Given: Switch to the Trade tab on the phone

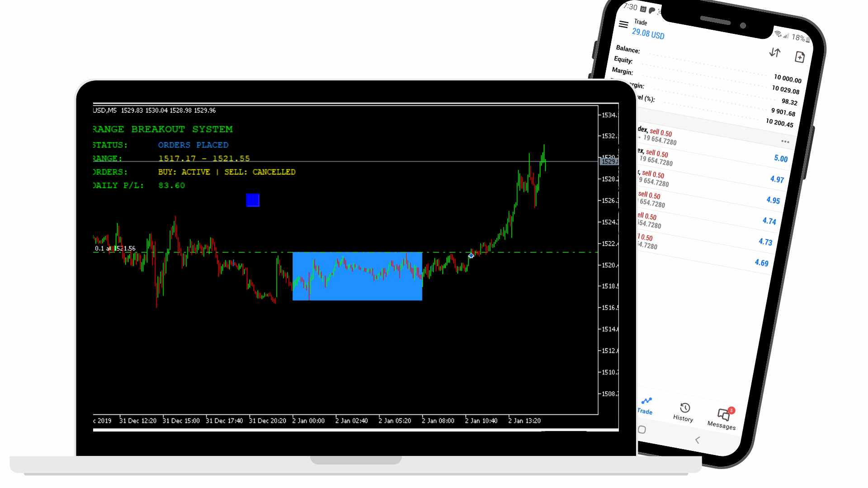Looking at the screenshot, I should tap(646, 406).
